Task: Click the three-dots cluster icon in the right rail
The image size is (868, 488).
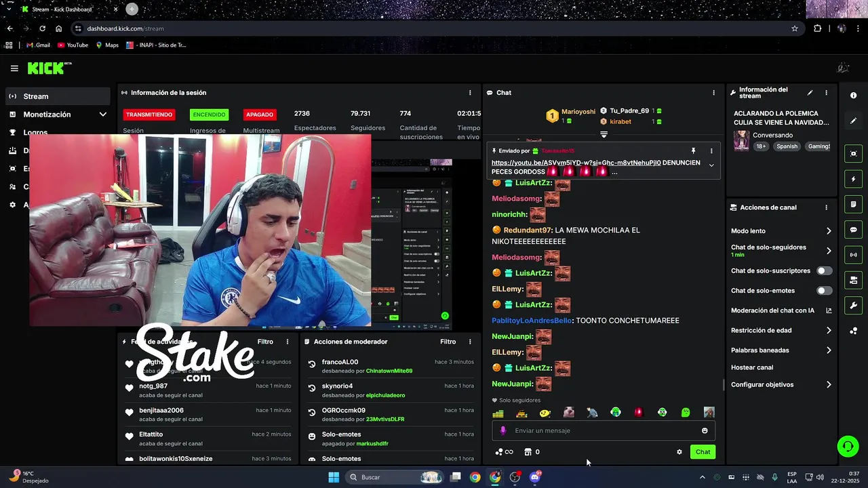Action: (853, 331)
